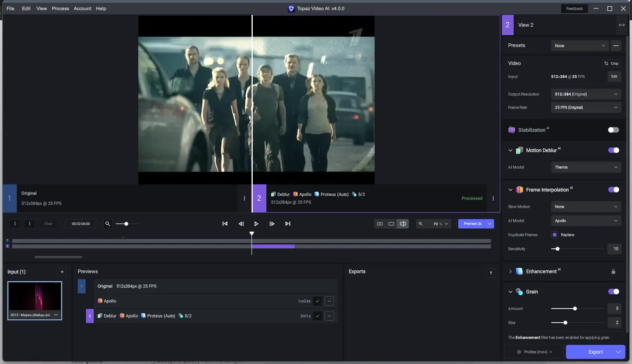Click the timeline zoom magnifier icon
632x364 pixels.
(x=108, y=224)
